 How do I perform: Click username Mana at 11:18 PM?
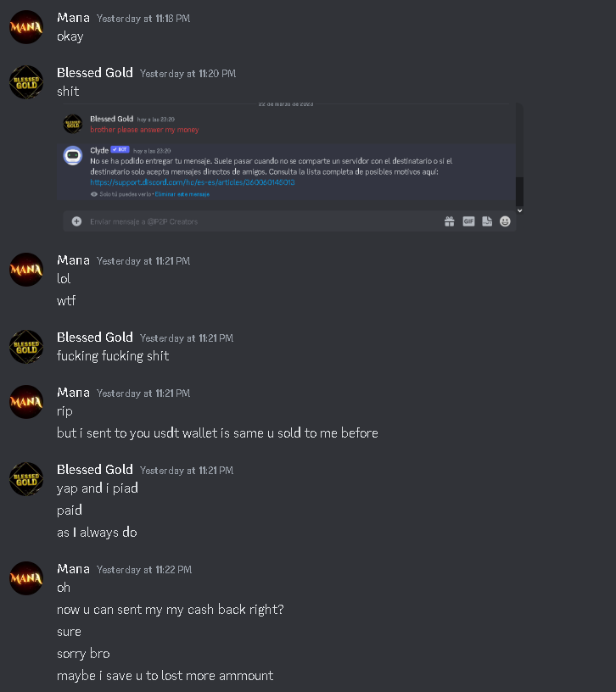tap(73, 18)
